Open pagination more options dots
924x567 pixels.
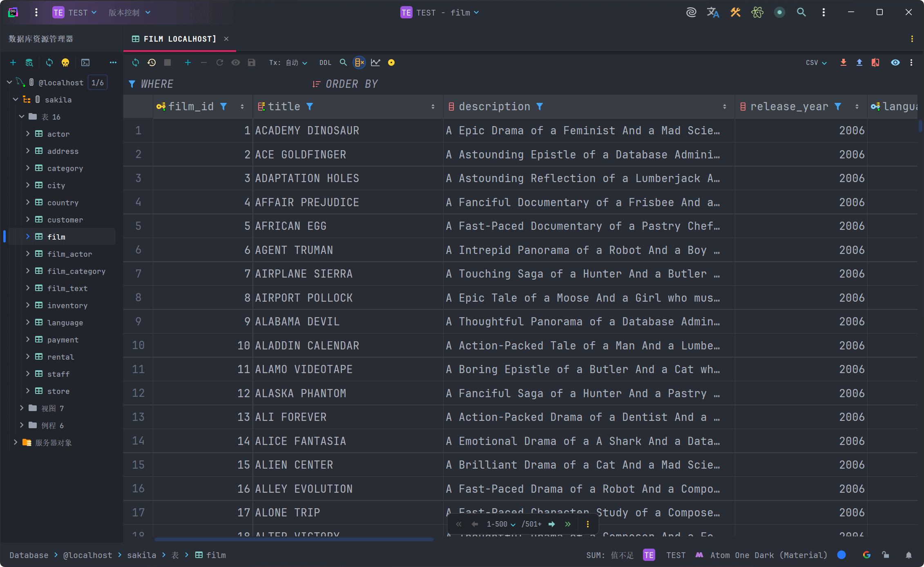pos(588,524)
